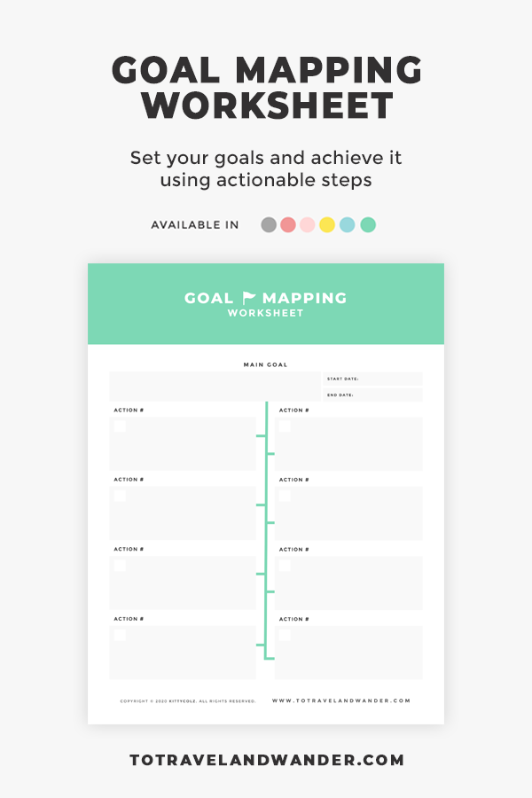Click TOTRAVELANDWANDER.COM text at bottom
The image size is (532, 798).
(267, 760)
